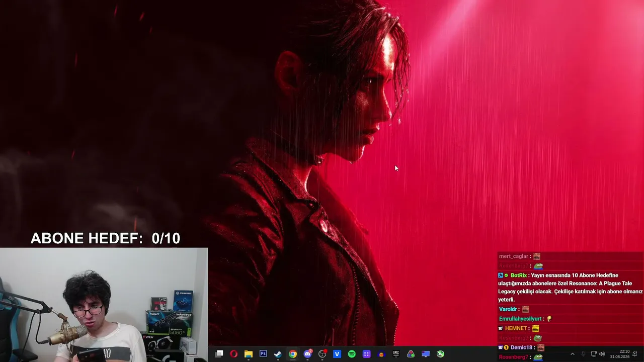Click the ABONE HEDEF: 0/10 overlay text
This screenshot has width=644, height=362.
point(105,238)
